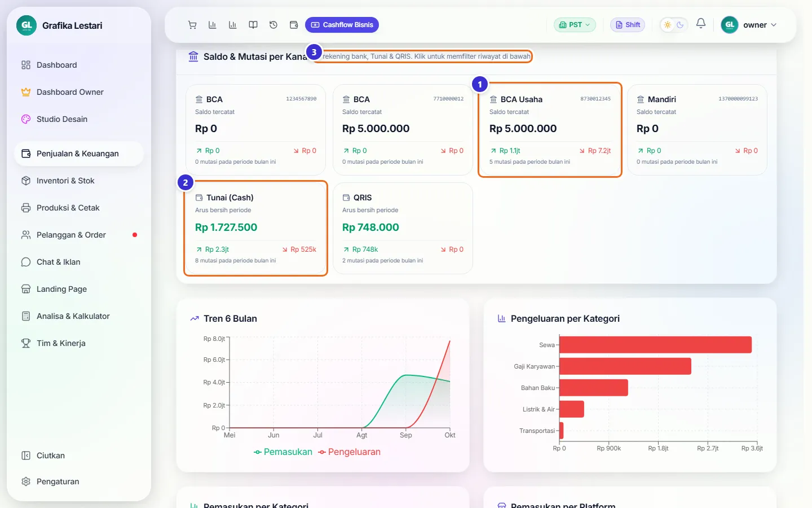
Task: Select the Mandiri account card
Action: coord(697,130)
